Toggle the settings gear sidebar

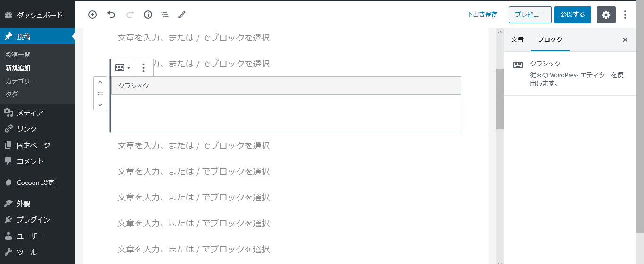[x=606, y=15]
